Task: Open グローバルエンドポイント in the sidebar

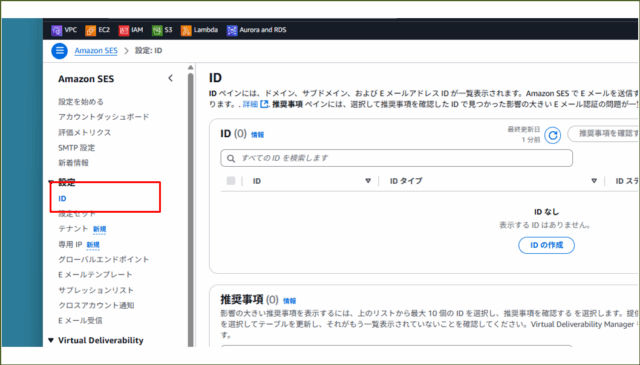Action: click(104, 259)
